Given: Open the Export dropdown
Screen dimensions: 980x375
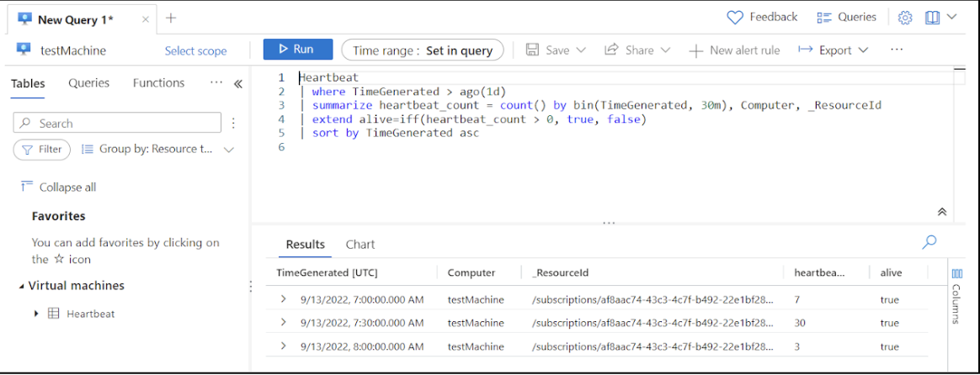Looking at the screenshot, I should 834,50.
